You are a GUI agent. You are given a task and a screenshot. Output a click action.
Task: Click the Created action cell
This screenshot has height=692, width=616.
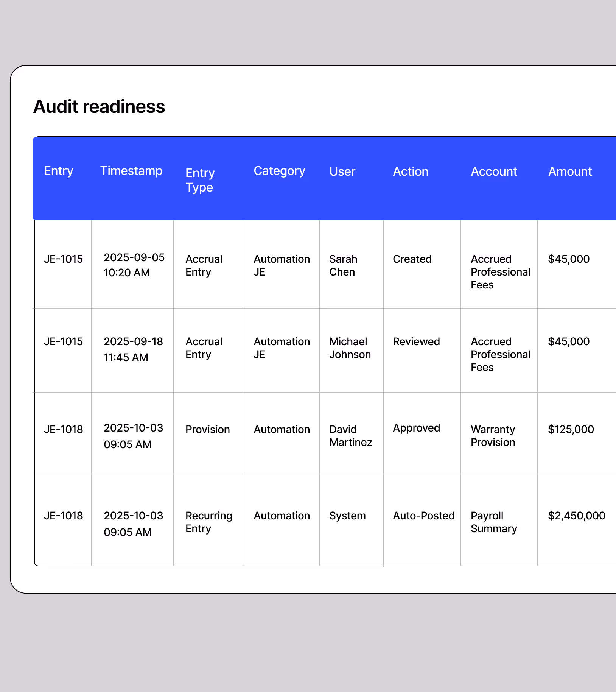click(412, 259)
